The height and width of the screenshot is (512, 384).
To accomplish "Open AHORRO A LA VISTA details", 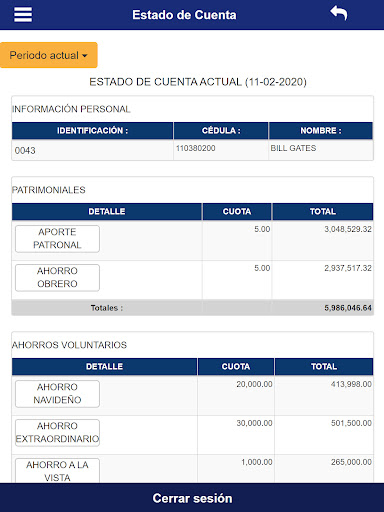I will tap(57, 471).
